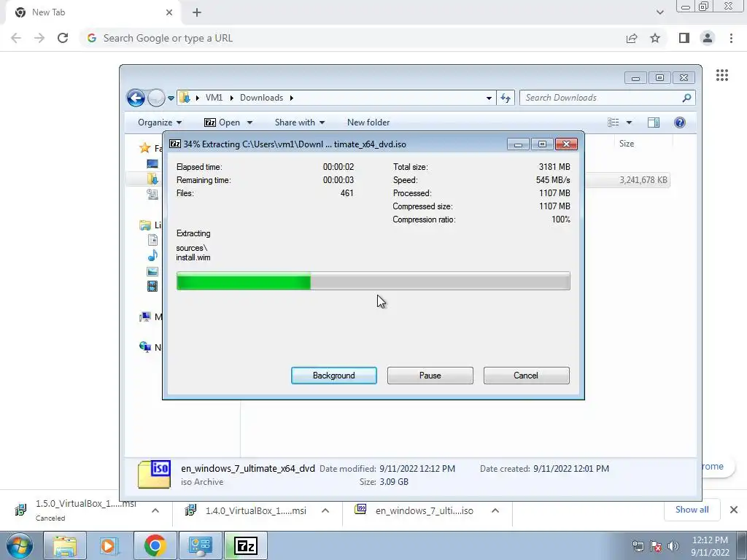This screenshot has width=747, height=560.
Task: Click the Search Downloads magnifier icon
Action: pyautogui.click(x=686, y=98)
